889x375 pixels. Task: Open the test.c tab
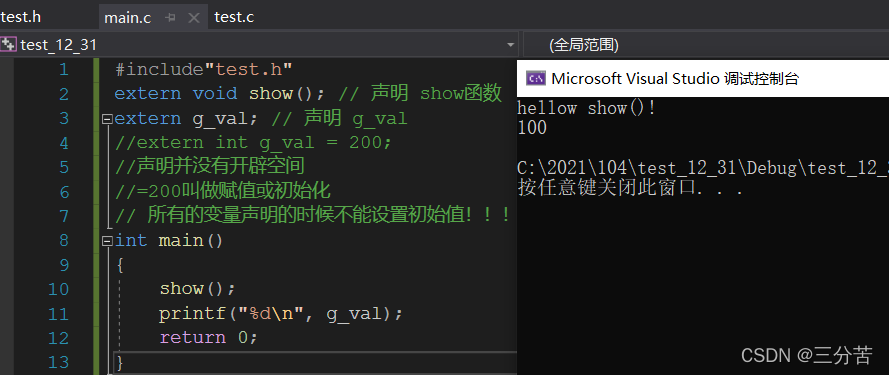(x=234, y=17)
